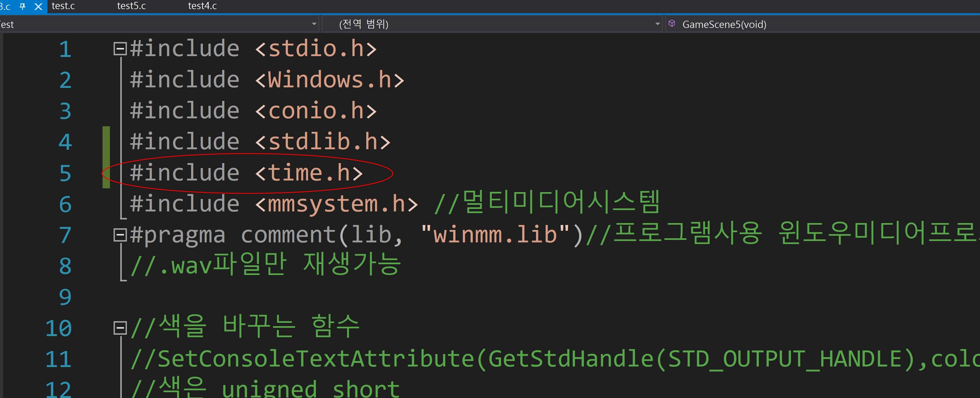Close the active editor tab

point(38,6)
